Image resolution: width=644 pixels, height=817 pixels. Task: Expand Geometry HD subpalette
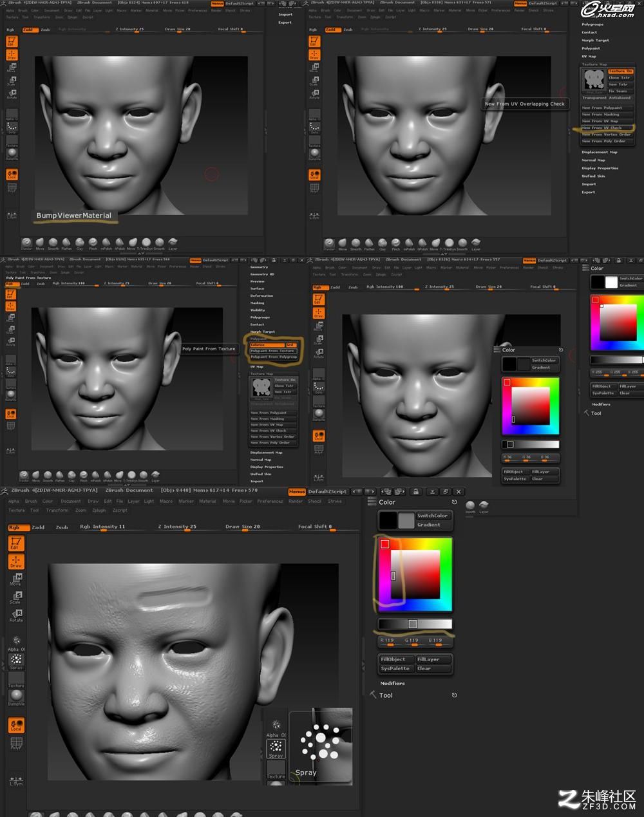(x=262, y=274)
